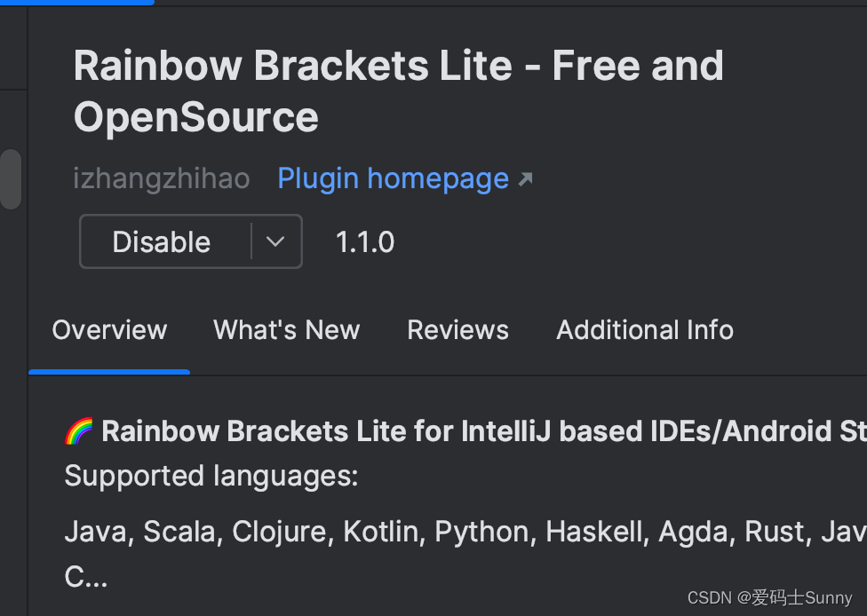View the Additional Info tab
This screenshot has width=867, height=616.
coord(644,329)
